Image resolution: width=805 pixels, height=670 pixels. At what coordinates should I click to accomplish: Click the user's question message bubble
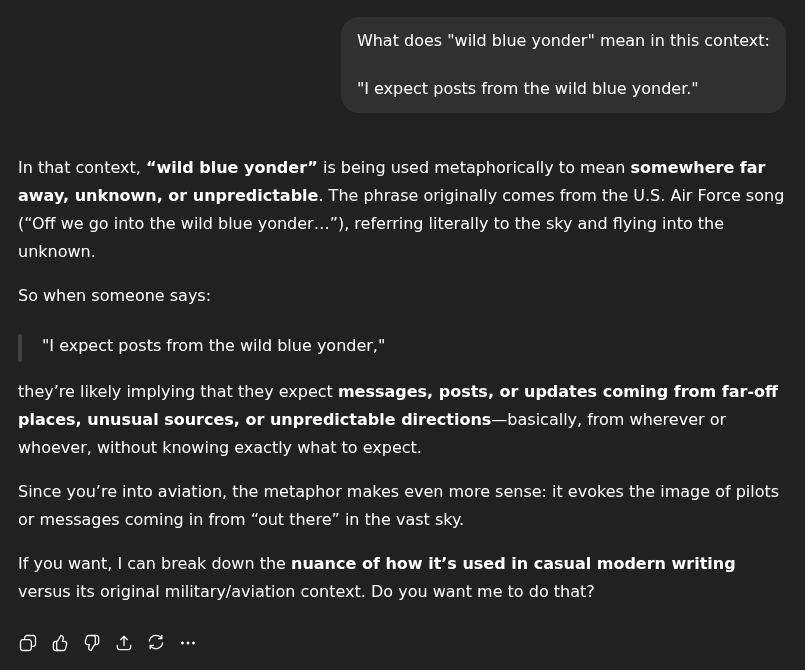pyautogui.click(x=563, y=64)
